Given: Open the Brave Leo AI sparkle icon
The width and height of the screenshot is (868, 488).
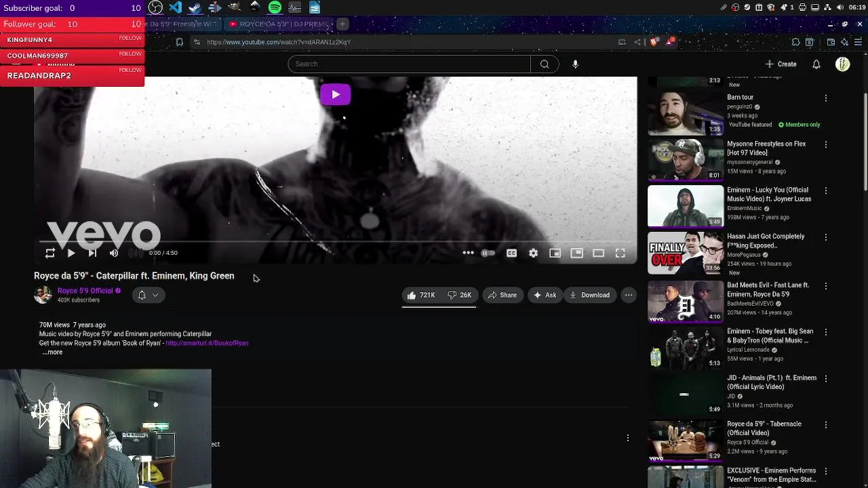Looking at the screenshot, I should point(844,42).
